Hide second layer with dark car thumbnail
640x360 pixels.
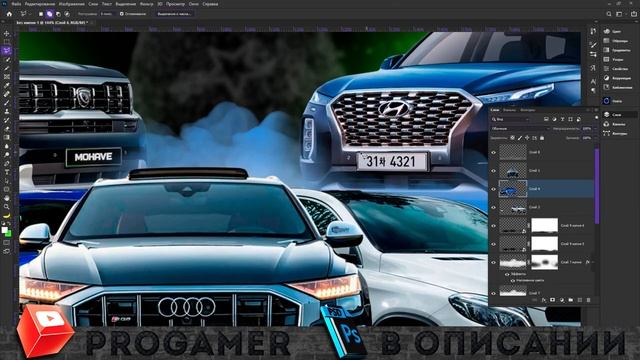493,171
